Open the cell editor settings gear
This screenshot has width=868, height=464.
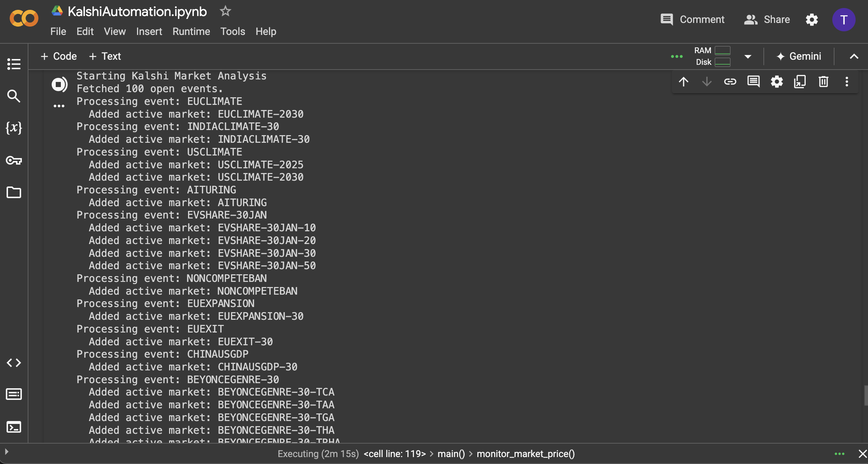[x=777, y=82]
